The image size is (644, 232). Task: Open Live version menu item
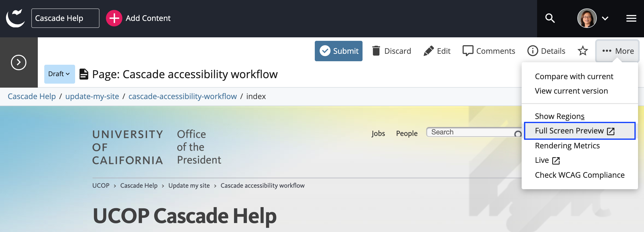(x=547, y=160)
